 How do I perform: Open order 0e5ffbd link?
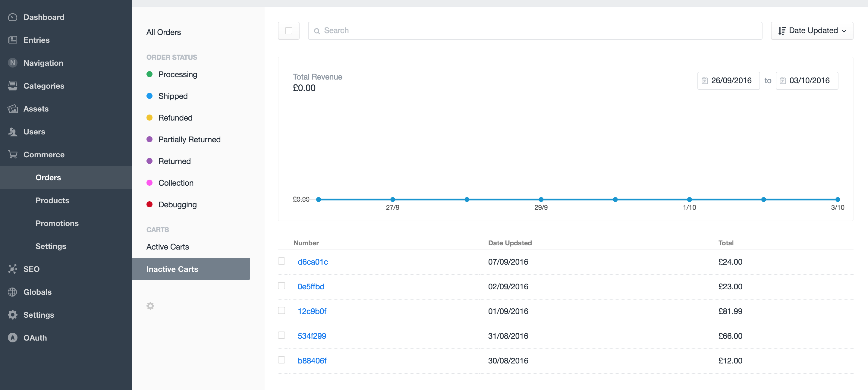[311, 287]
